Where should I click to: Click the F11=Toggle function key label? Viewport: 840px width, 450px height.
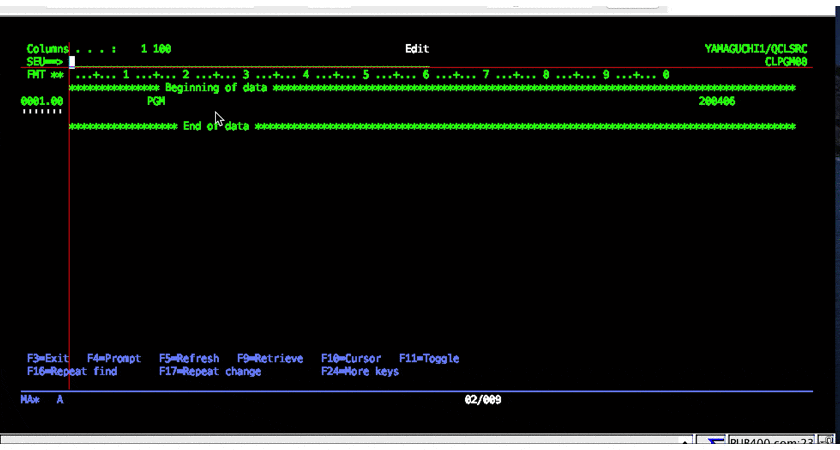tap(429, 358)
